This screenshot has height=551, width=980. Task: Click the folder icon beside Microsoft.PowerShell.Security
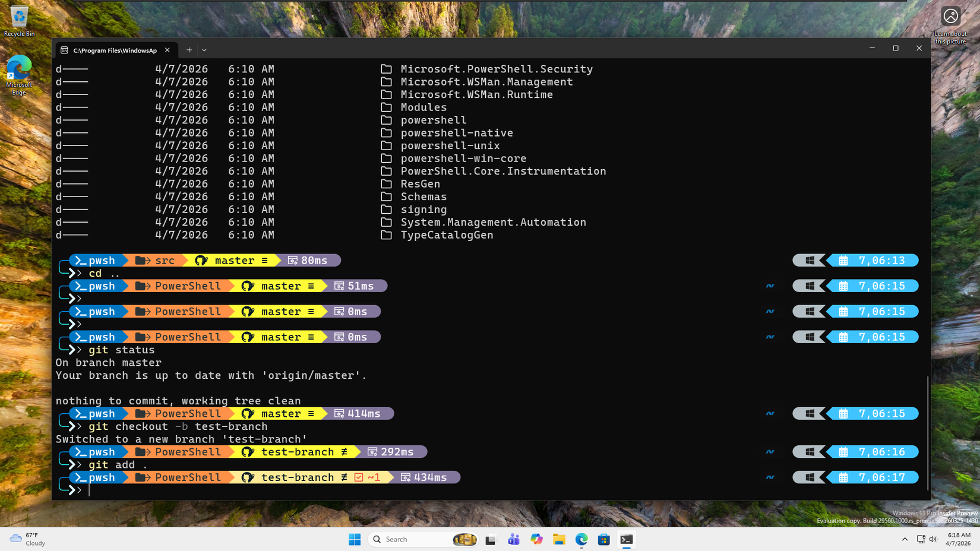tap(386, 69)
